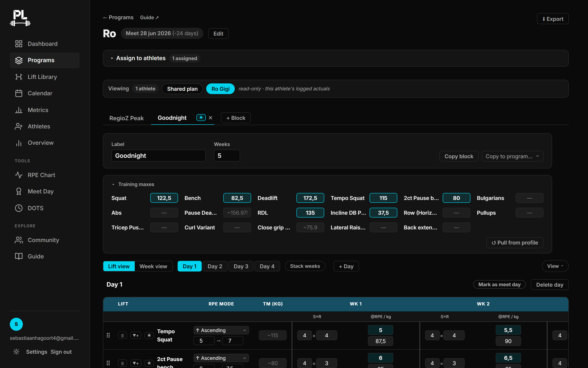Open the Dashboard page from sidebar

(45, 44)
